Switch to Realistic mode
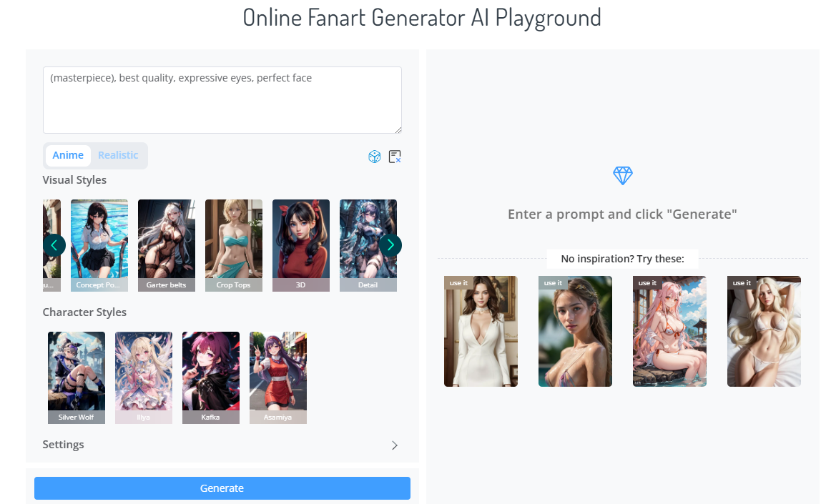Image resolution: width=831 pixels, height=504 pixels. (118, 155)
